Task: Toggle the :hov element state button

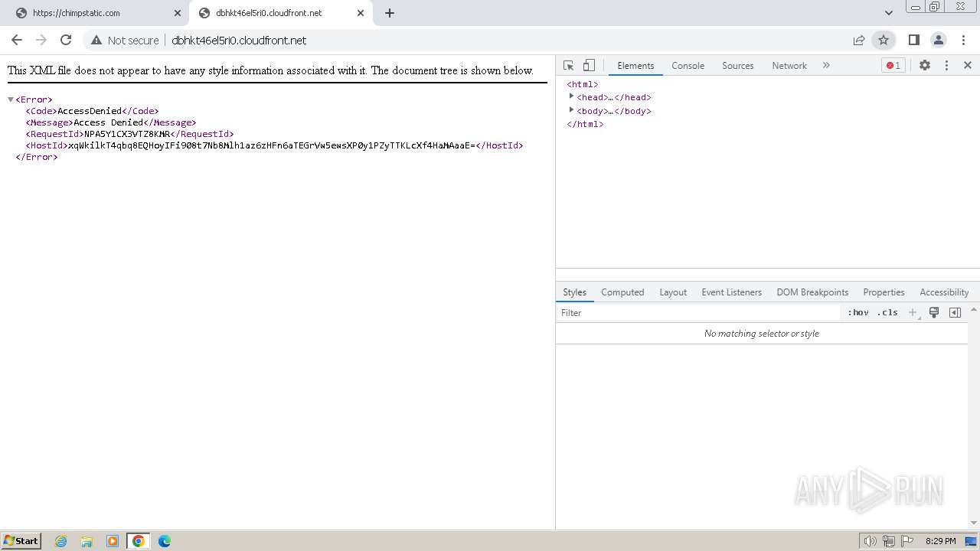Action: (x=858, y=313)
